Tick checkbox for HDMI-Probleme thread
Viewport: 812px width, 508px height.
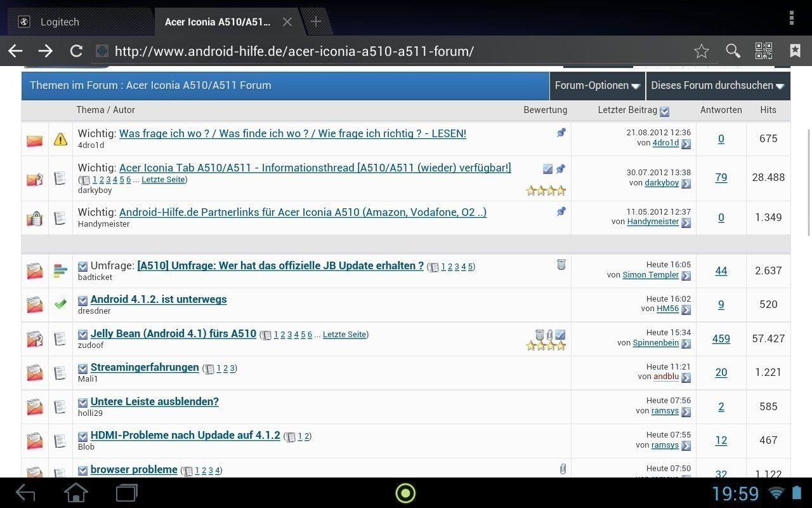click(82, 436)
